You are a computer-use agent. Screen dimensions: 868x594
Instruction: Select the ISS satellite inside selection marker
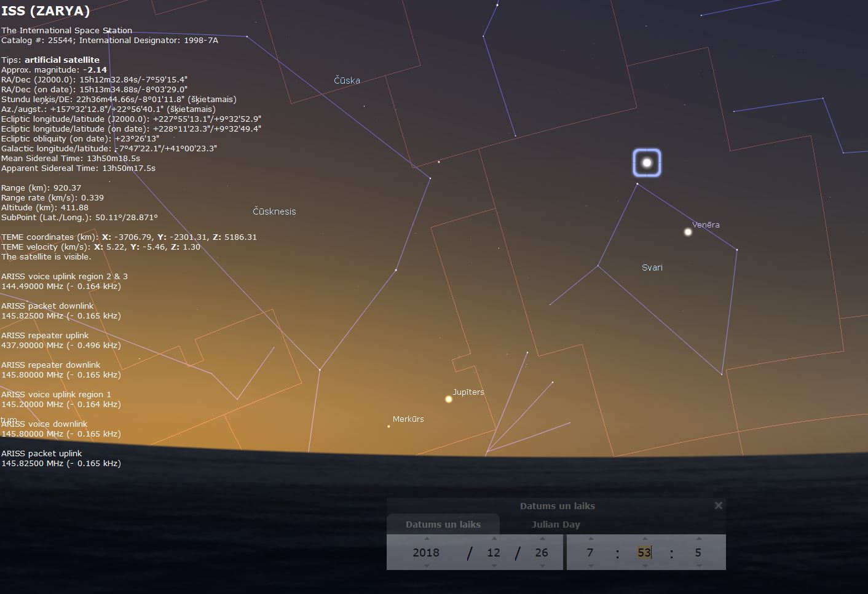point(647,162)
